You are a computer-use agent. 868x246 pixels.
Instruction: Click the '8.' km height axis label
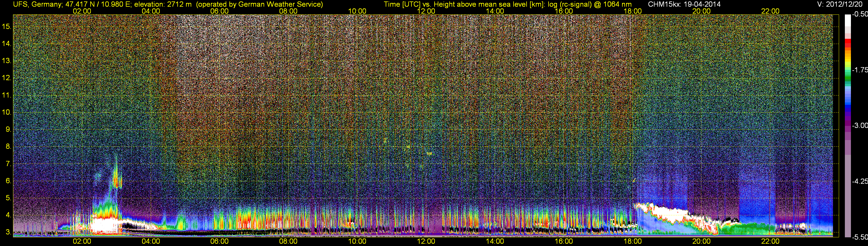pyautogui.click(x=8, y=147)
